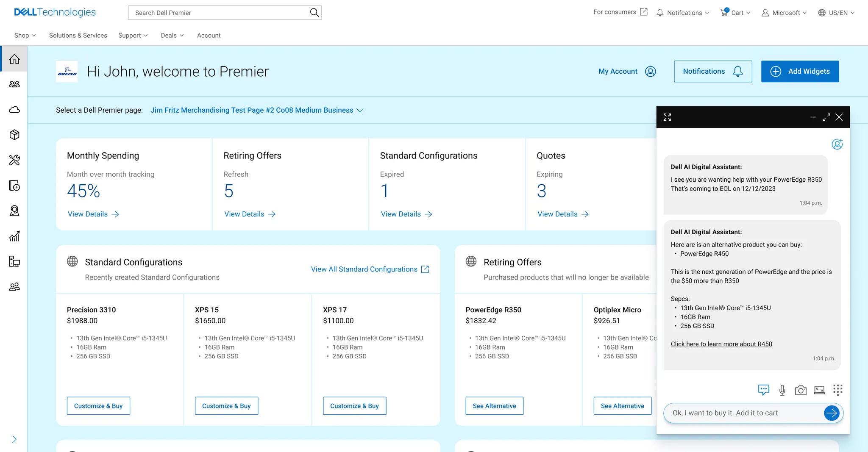Open the growth chart icon in sidebar
This screenshot has height=452, width=868.
(x=14, y=236)
